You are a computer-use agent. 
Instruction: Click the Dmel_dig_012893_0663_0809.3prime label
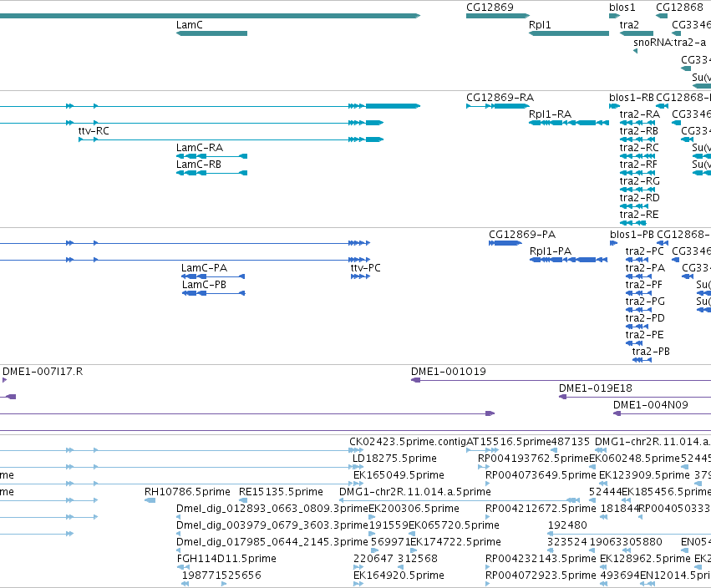click(x=272, y=509)
